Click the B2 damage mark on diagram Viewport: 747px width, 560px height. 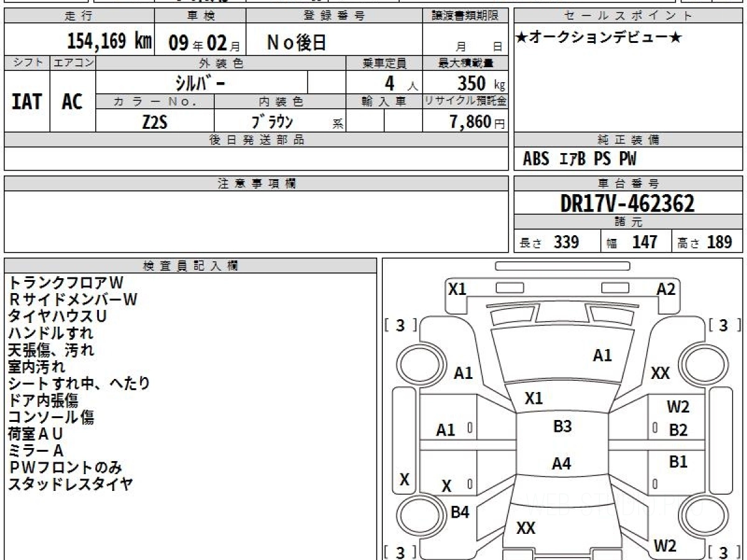678,430
